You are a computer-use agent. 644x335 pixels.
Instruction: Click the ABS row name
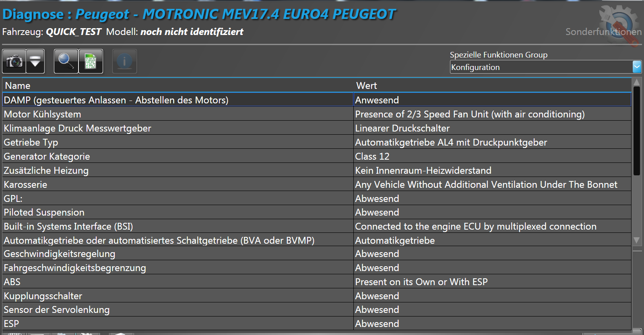[x=12, y=282]
